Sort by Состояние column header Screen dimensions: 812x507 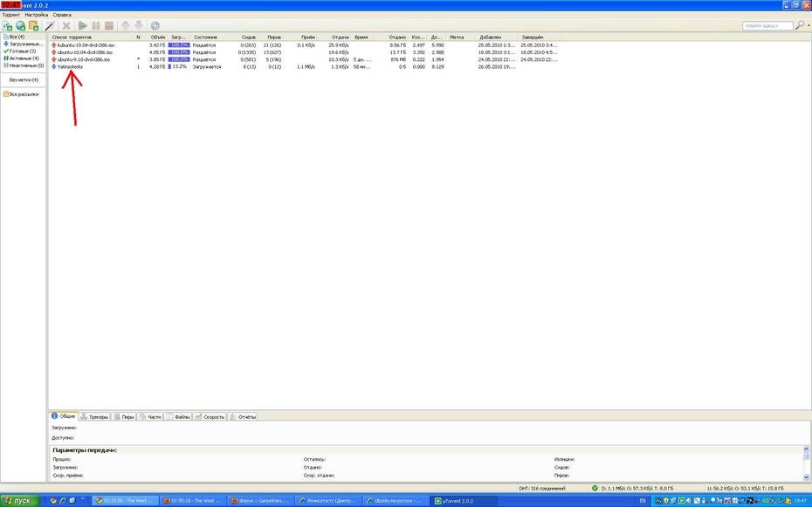211,38
